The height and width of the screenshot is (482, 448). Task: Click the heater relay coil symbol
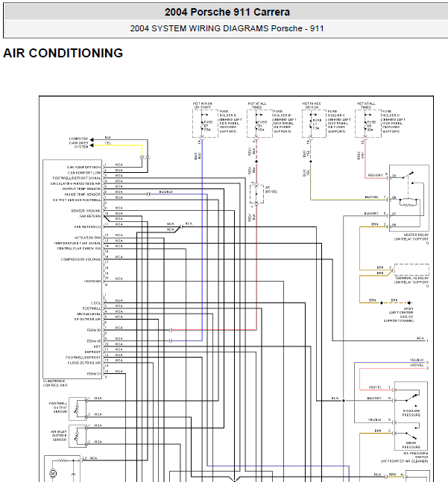click(408, 203)
